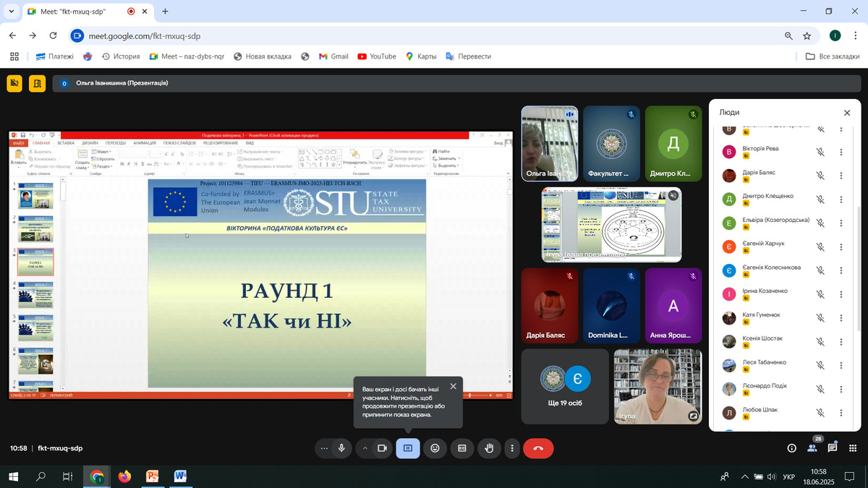Reload the Meet page
Viewport: 868px width, 488px height.
(x=53, y=35)
